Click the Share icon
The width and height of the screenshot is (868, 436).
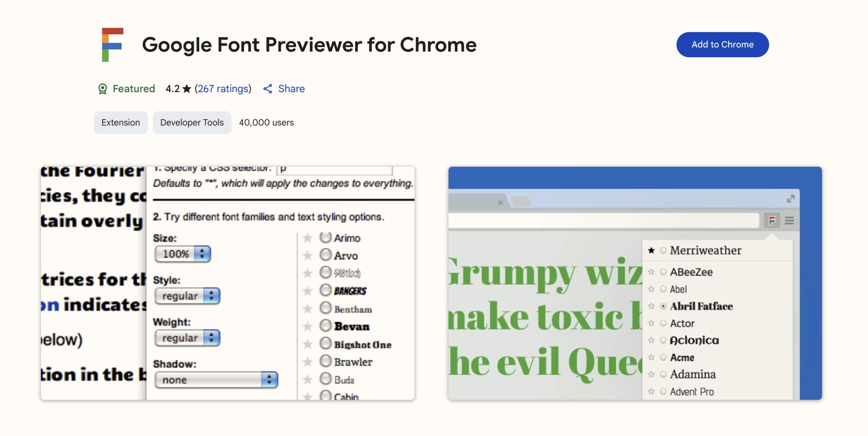pyautogui.click(x=268, y=89)
